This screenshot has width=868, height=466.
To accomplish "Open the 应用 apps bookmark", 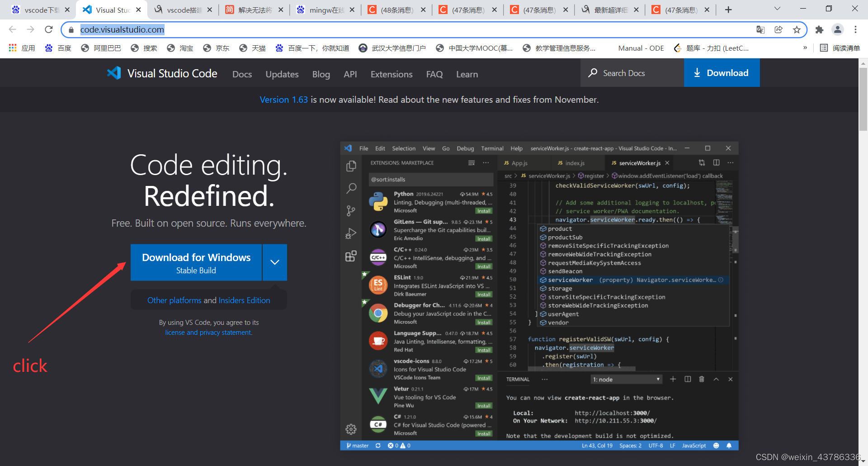I will pos(22,48).
